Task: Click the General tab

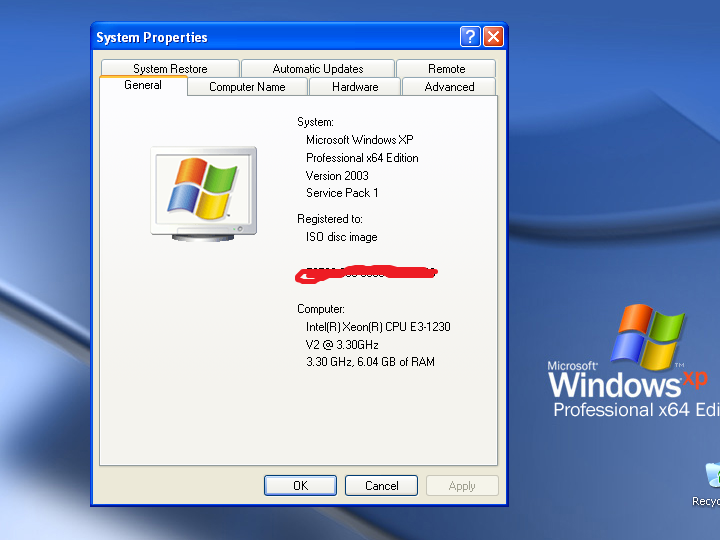Action: (143, 86)
